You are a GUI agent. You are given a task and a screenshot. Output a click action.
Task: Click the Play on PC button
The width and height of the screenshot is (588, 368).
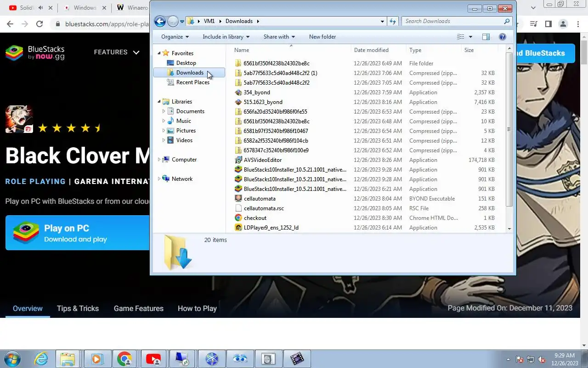77,233
